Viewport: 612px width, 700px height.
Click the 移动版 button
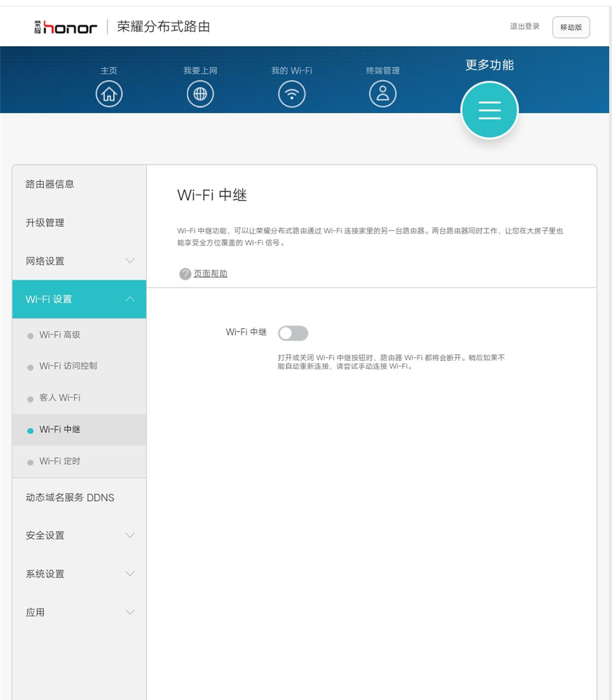point(571,27)
